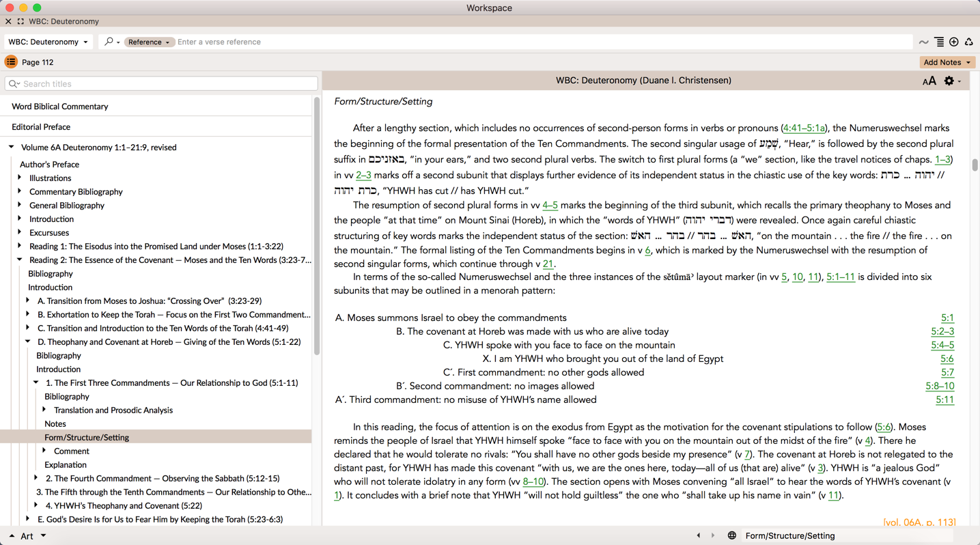Image resolution: width=980 pixels, height=545 pixels.
Task: Open the 5:7 outline link
Action: pyautogui.click(x=947, y=373)
